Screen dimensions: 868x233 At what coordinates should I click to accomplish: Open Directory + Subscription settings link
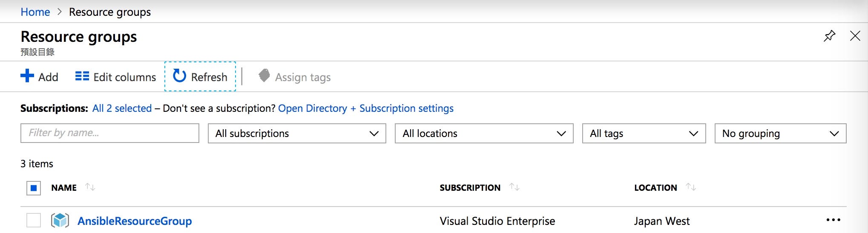(x=366, y=108)
